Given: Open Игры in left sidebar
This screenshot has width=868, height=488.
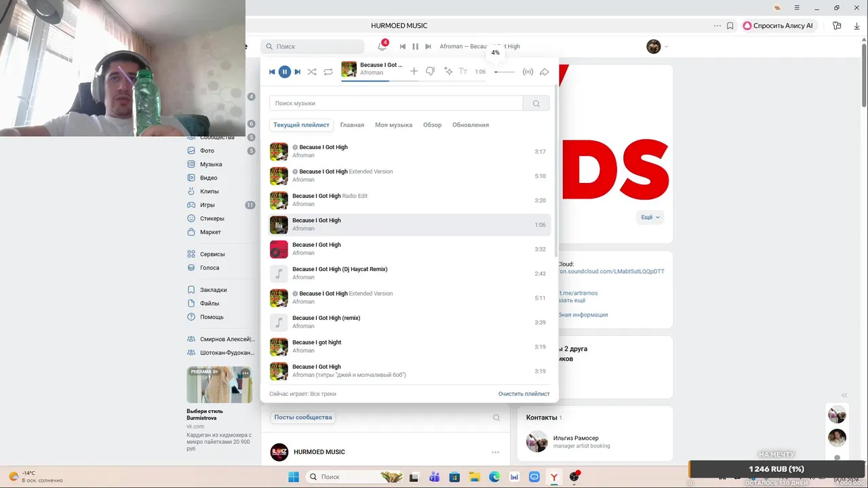Looking at the screenshot, I should point(207,205).
